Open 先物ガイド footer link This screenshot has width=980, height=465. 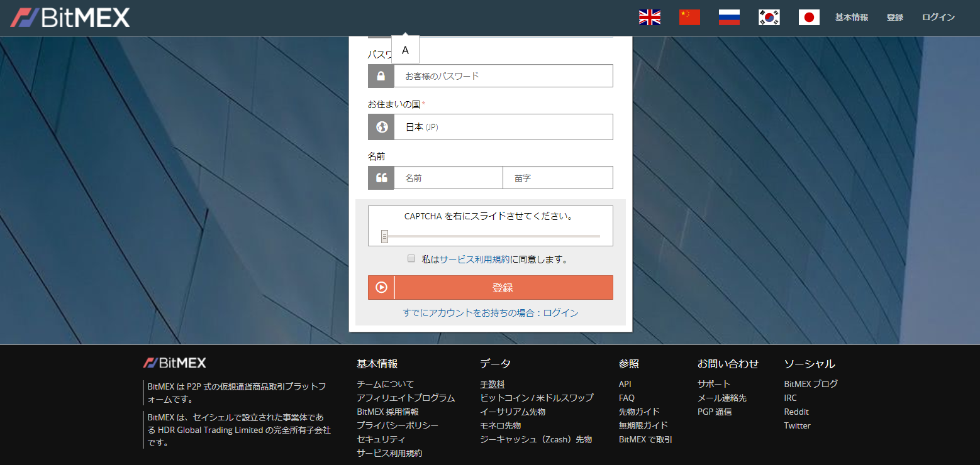tap(640, 412)
